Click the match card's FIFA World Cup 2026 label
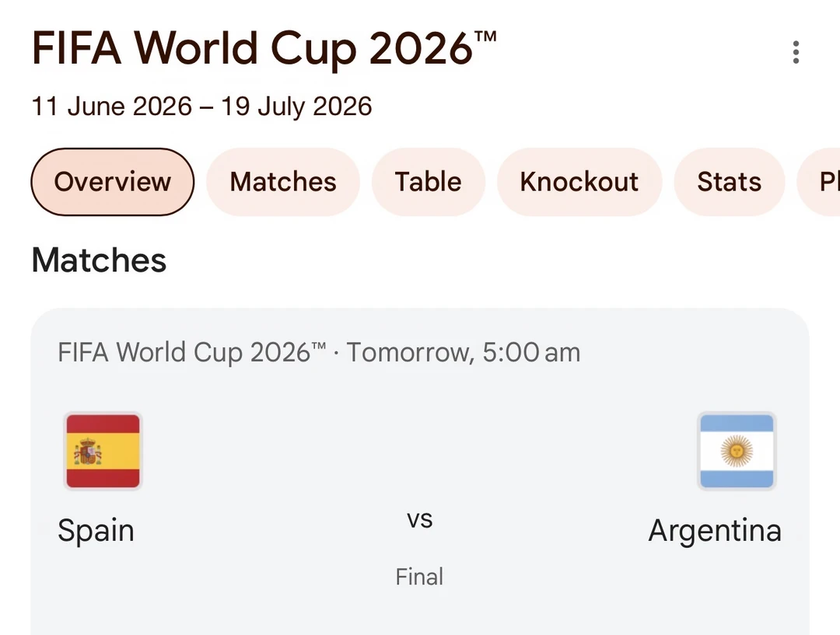Image resolution: width=840 pixels, height=635 pixels. [192, 352]
